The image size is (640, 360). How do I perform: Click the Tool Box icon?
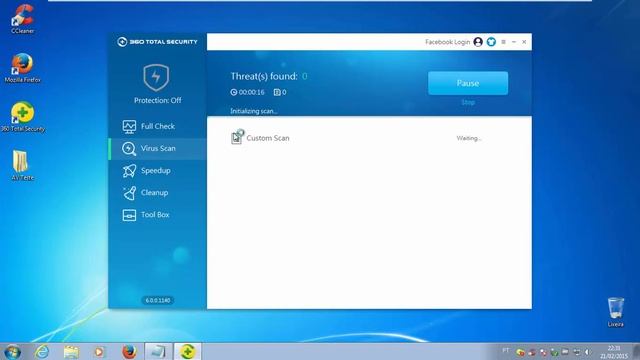pos(129,215)
